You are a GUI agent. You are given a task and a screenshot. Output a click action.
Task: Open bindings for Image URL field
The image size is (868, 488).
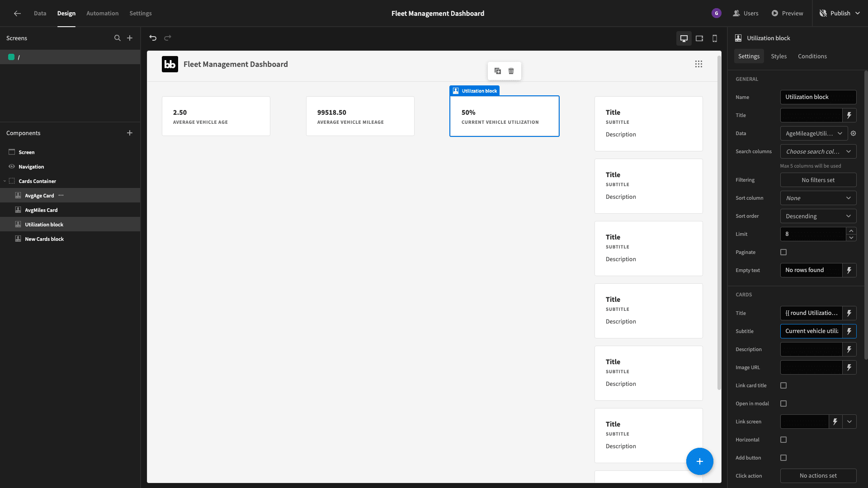pyautogui.click(x=849, y=367)
